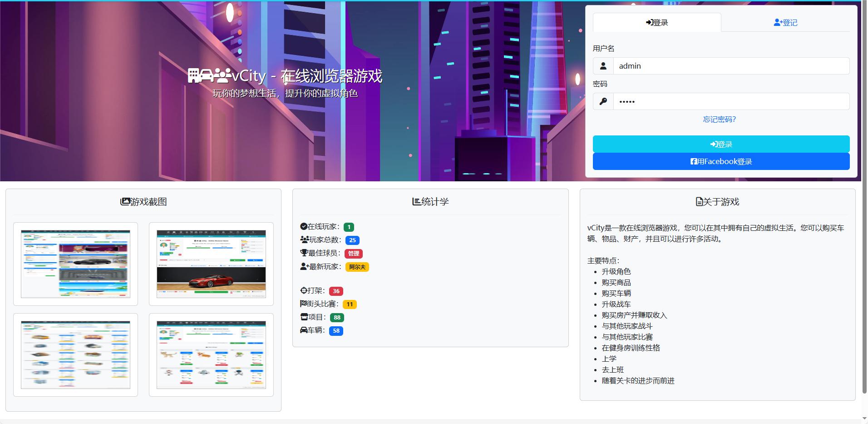The height and width of the screenshot is (424, 868).
Task: Click the chart icon in 统计学 header
Action: (416, 202)
